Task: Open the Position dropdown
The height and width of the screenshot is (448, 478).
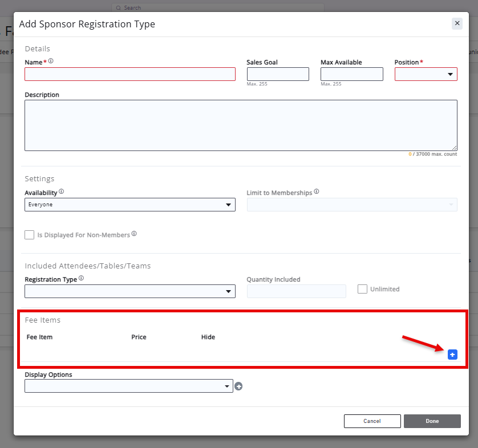Action: click(426, 74)
